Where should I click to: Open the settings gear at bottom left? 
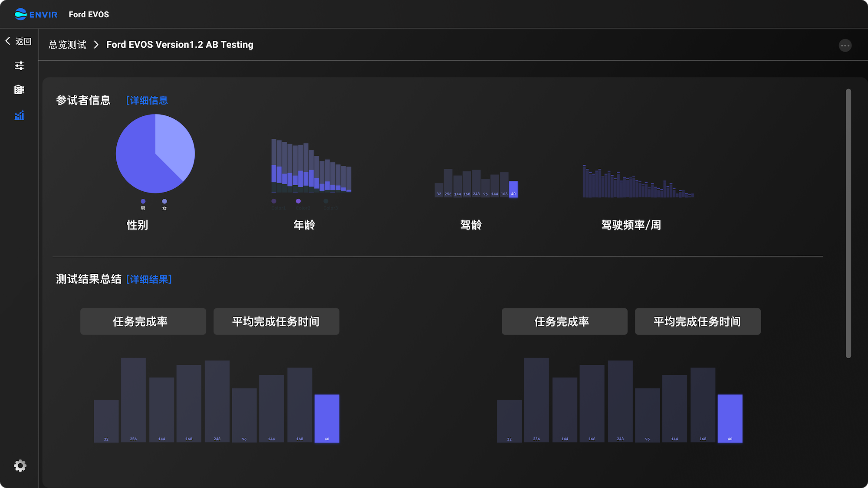click(x=20, y=465)
